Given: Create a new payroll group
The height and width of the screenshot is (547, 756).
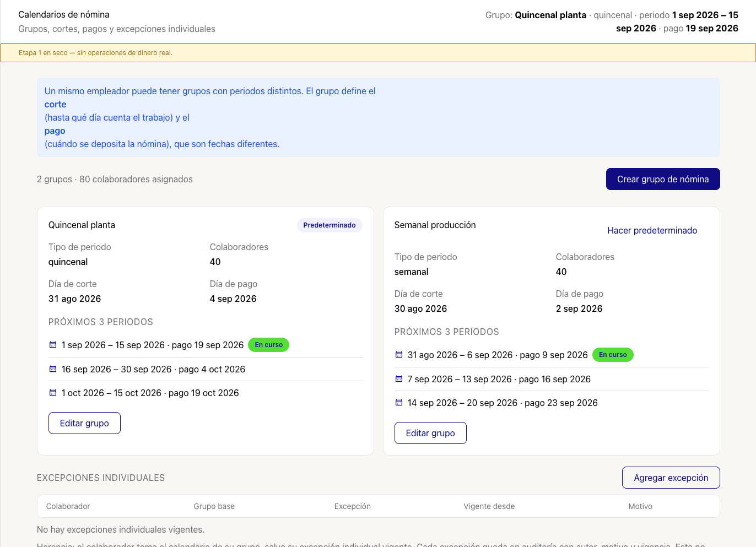Looking at the screenshot, I should (663, 179).
